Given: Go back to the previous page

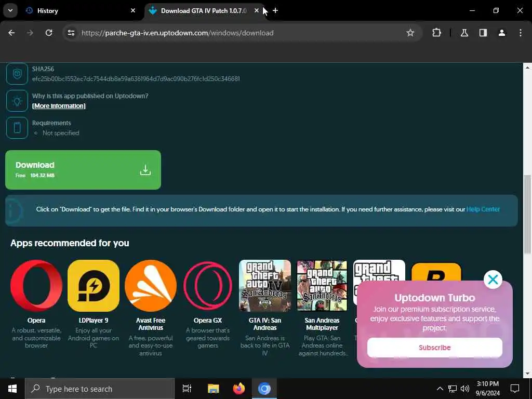Looking at the screenshot, I should tap(11, 33).
